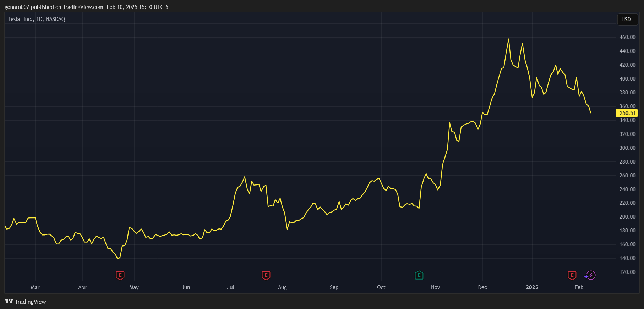Viewport: 644px width, 309px height.
Task: Click the Jul label on time axis
Action: (230, 287)
